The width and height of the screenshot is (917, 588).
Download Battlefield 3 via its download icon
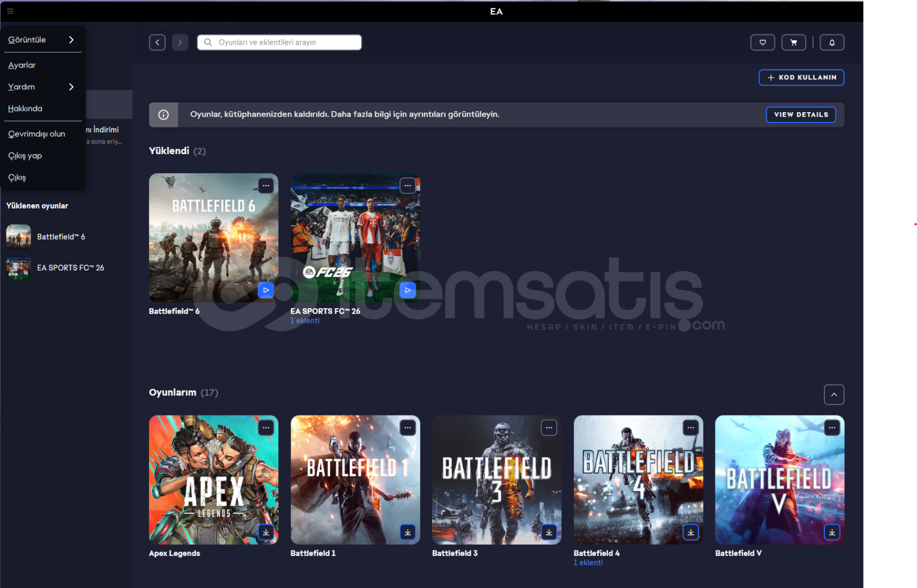coord(549,532)
